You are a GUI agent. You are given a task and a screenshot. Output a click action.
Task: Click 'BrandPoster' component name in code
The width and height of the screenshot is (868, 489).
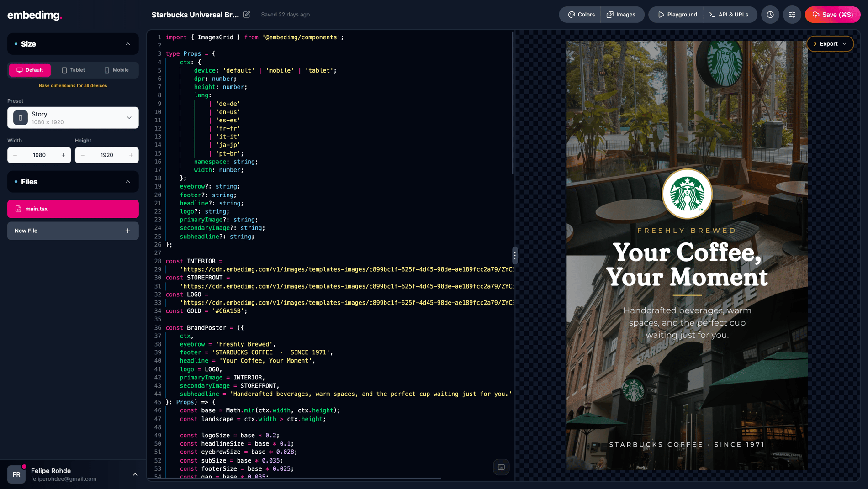(206, 328)
